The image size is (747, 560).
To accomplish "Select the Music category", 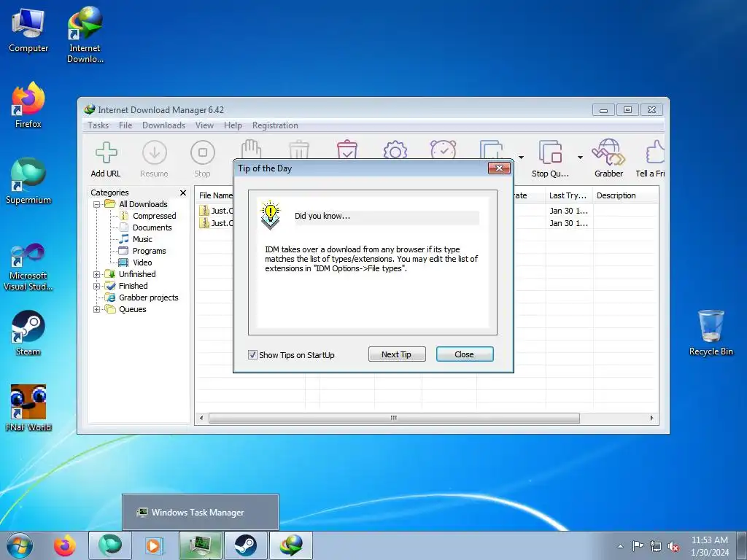I will (142, 239).
